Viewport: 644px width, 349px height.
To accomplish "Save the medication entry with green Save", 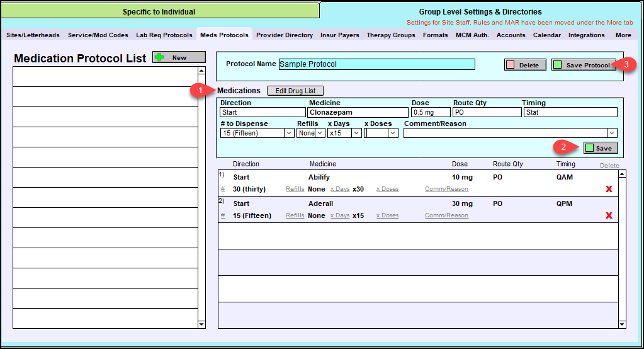I will (x=601, y=148).
